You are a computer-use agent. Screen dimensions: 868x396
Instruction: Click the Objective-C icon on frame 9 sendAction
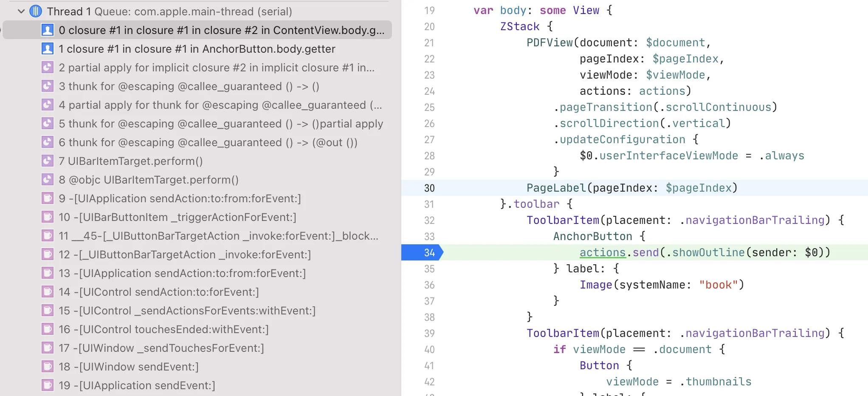pos(48,198)
